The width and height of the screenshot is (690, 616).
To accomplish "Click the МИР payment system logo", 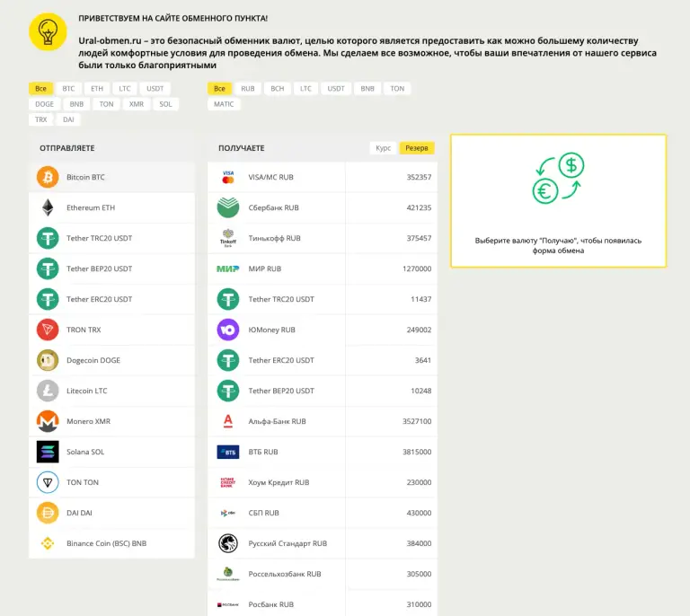I will pos(227,268).
